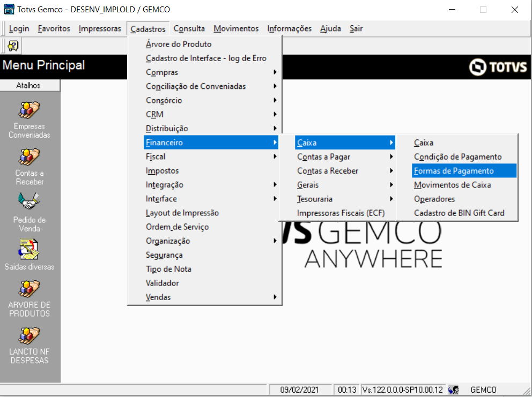Open the Consulta menu
Image resolution: width=532 pixels, height=397 pixels.
[189, 28]
